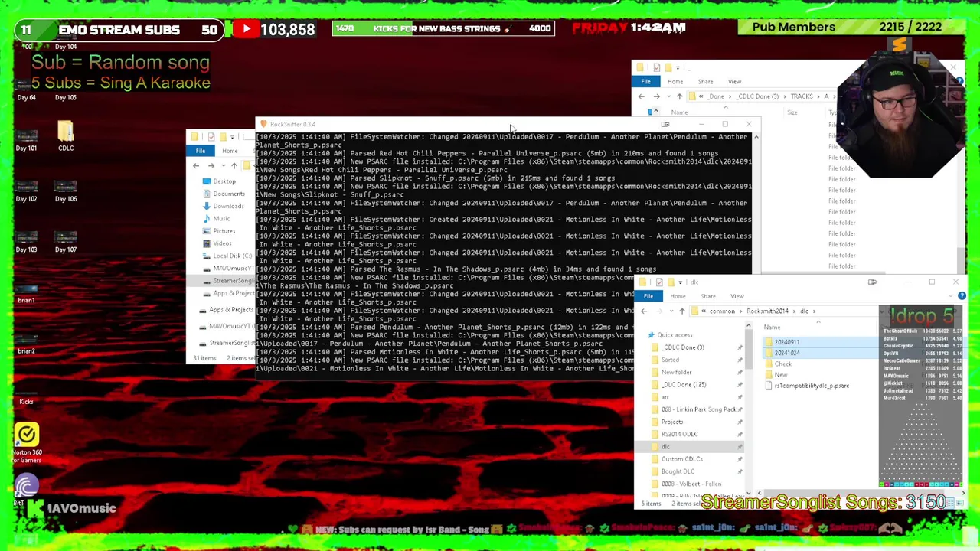The width and height of the screenshot is (980, 551).
Task: Click Up arrow in TRACKS Explorer window
Action: pos(679,96)
